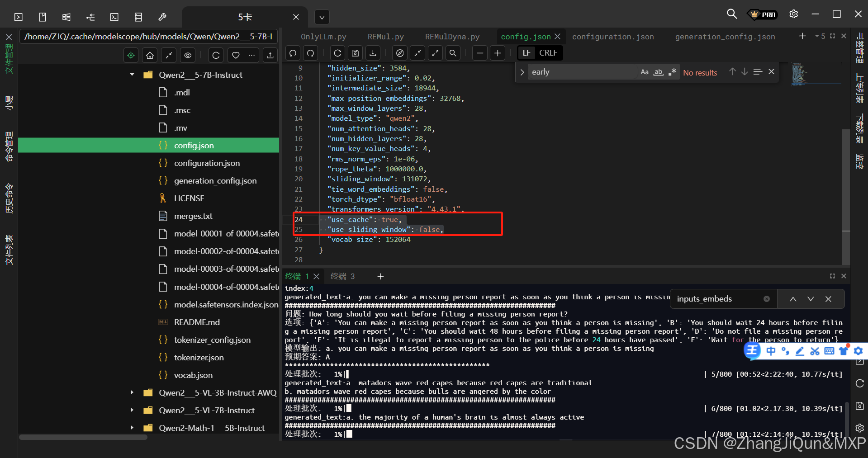Click the wrench tools icon in top toolbar
The width and height of the screenshot is (868, 458).
point(162,17)
